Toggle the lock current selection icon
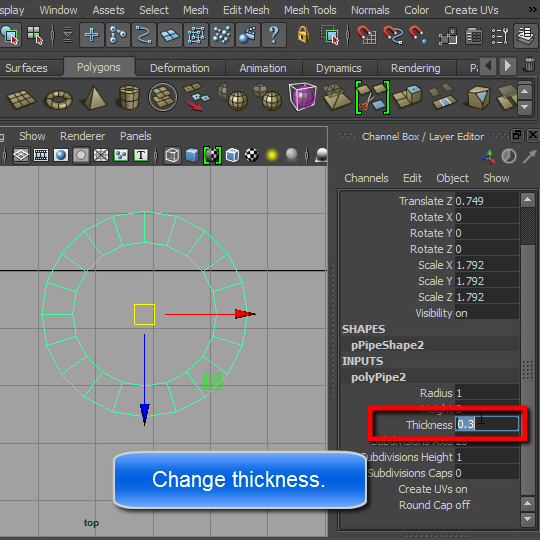540x540 pixels. pos(303,35)
